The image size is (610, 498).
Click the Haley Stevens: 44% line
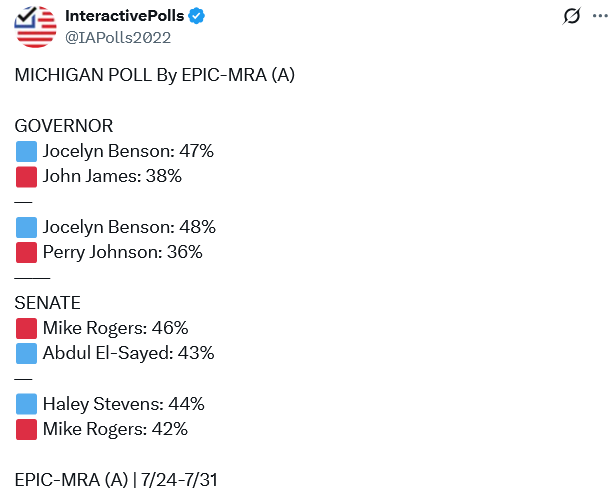pos(110,404)
